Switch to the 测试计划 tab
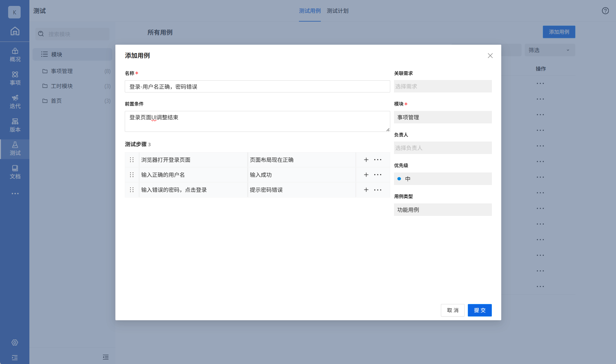 pyautogui.click(x=337, y=11)
